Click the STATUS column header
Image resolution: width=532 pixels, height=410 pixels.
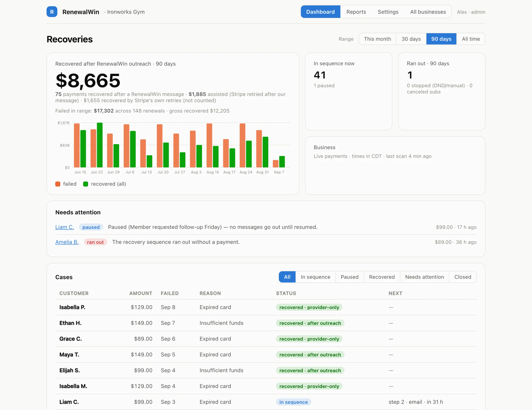286,293
